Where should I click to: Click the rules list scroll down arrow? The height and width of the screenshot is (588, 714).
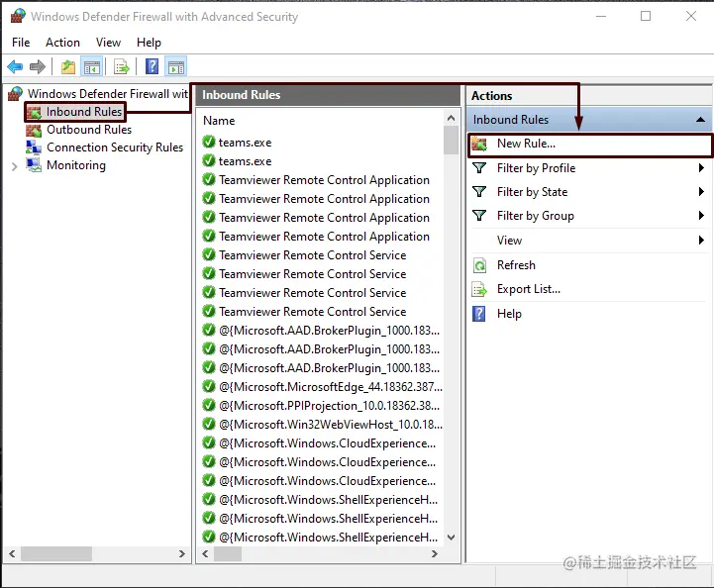click(x=451, y=538)
